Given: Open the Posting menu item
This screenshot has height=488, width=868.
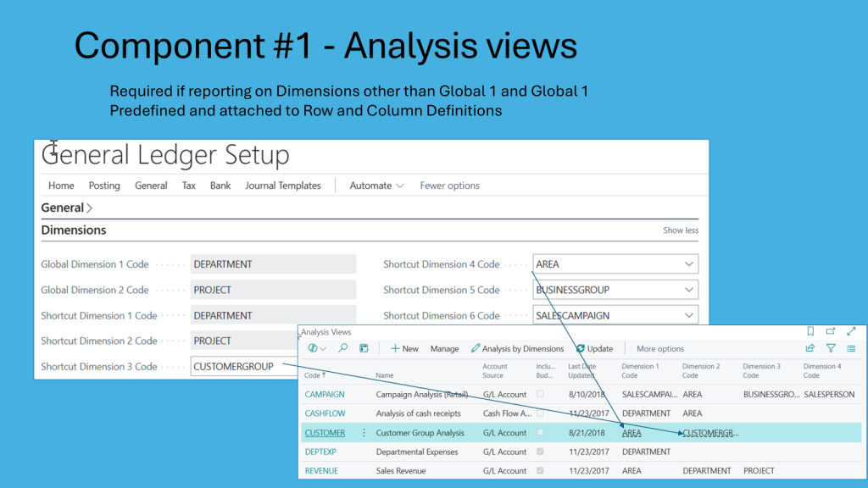Looking at the screenshot, I should pyautogui.click(x=104, y=186).
